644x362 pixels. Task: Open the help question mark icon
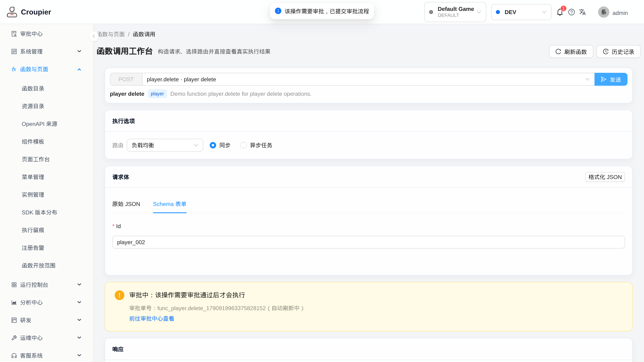[x=572, y=12]
